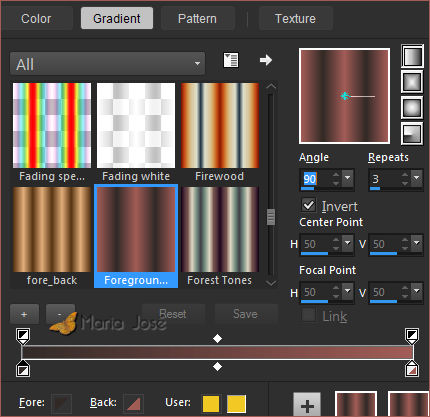Switch to the Color tab
The image size is (430, 417).
click(x=36, y=19)
